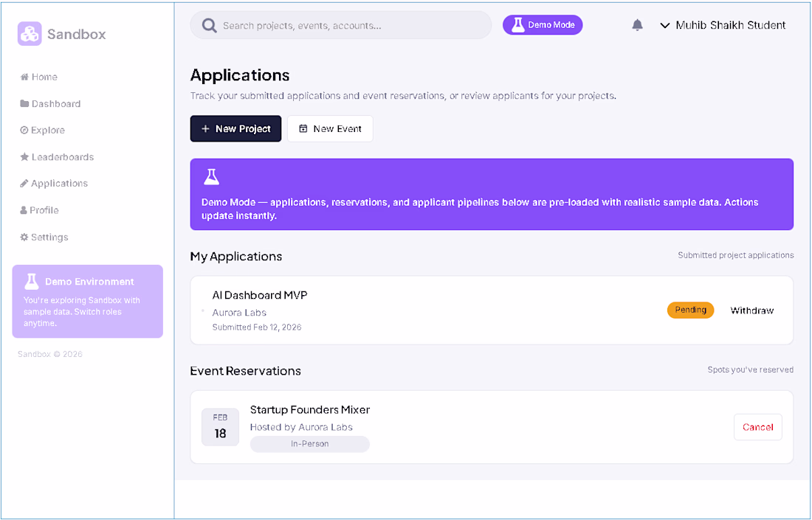Focus the search projects input field
Viewport: 812px width, 520px height.
(x=341, y=25)
